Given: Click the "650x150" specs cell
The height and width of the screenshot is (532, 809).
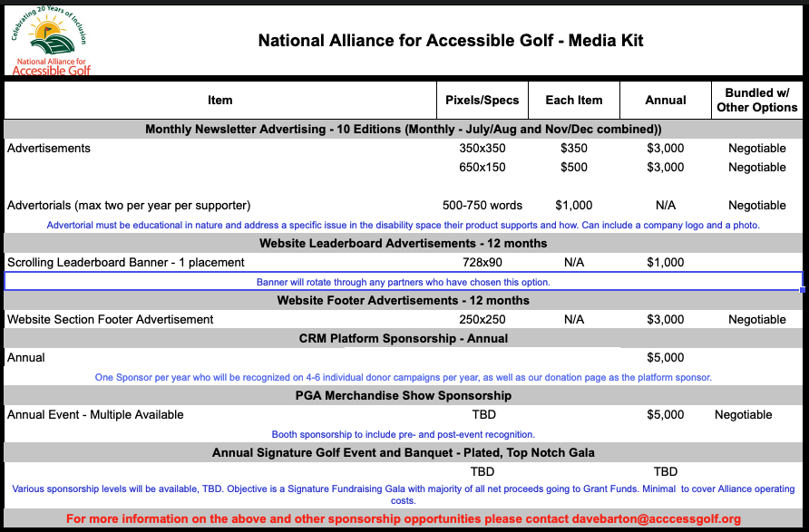Looking at the screenshot, I should coord(482,167).
